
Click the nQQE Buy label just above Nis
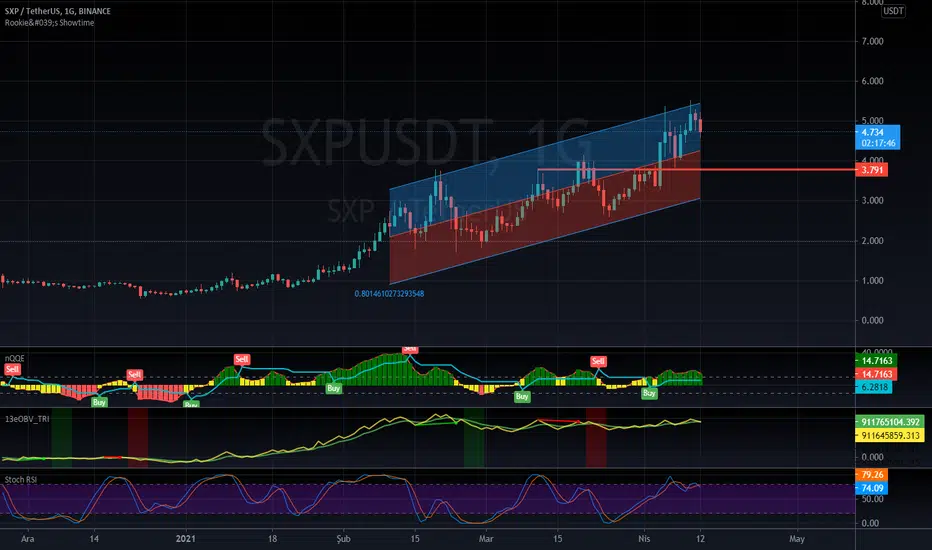649,393
